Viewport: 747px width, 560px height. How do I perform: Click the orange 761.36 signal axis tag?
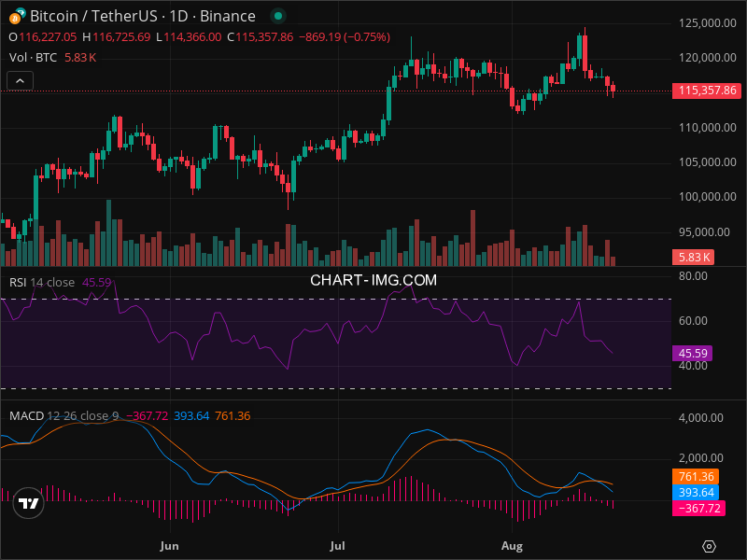tap(696, 477)
